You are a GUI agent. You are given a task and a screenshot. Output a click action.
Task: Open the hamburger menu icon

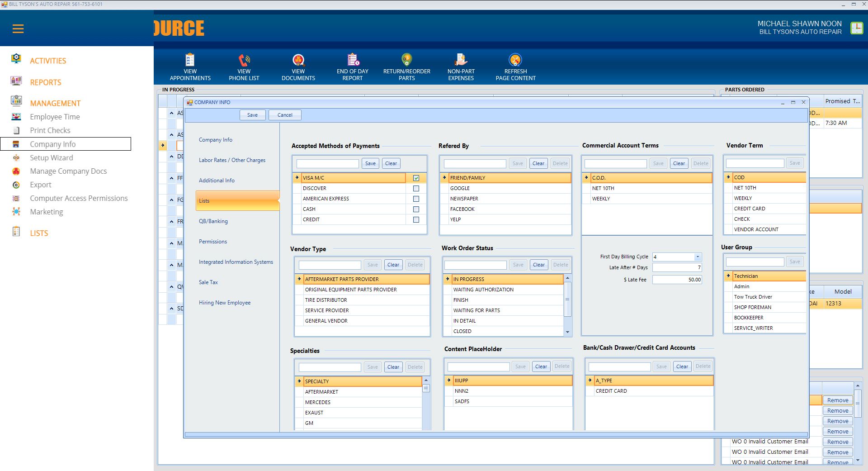[18, 29]
